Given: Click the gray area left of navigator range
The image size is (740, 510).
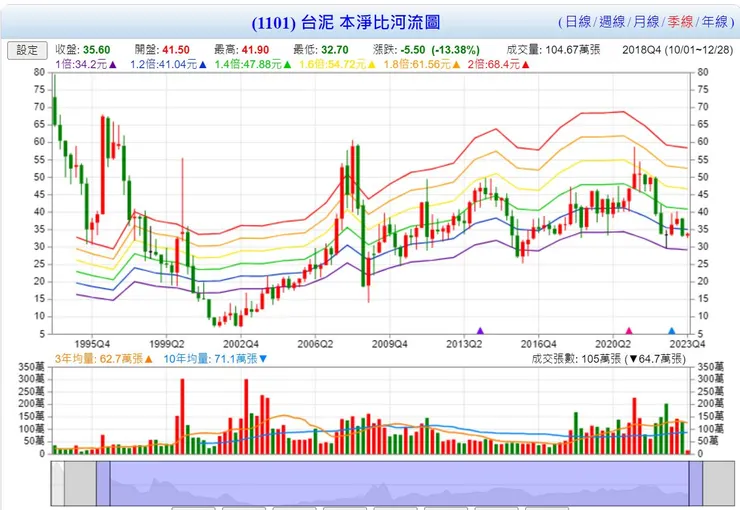Looking at the screenshot, I should (80, 484).
